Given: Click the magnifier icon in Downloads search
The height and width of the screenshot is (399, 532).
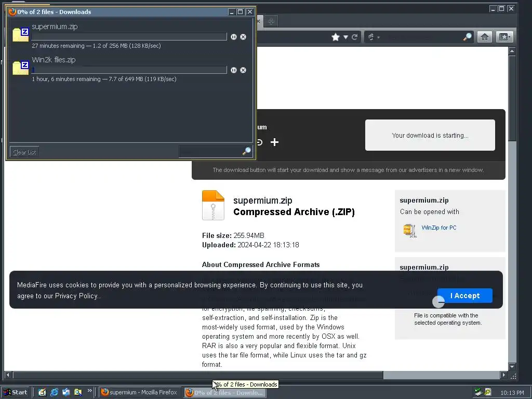Looking at the screenshot, I should coord(247,151).
